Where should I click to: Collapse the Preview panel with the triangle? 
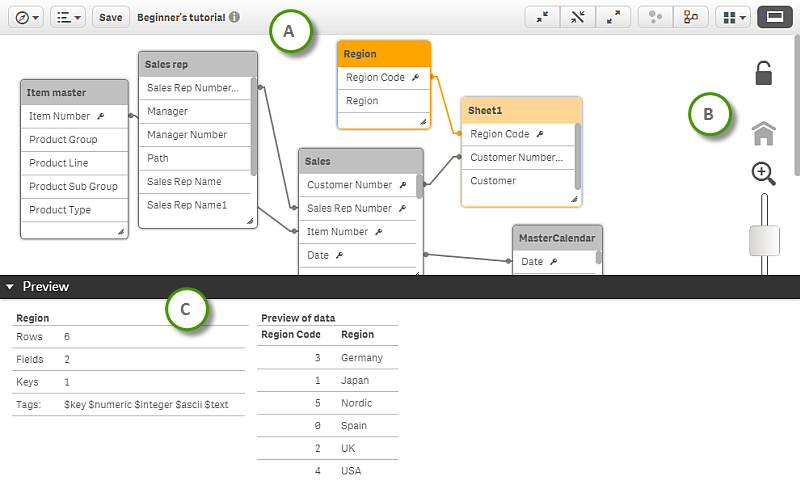[x=10, y=286]
